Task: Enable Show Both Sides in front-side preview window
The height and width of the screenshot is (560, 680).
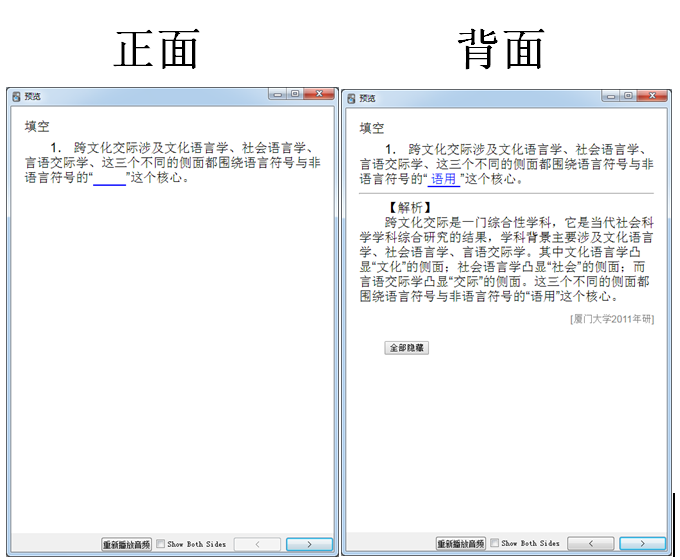Action: pos(160,544)
